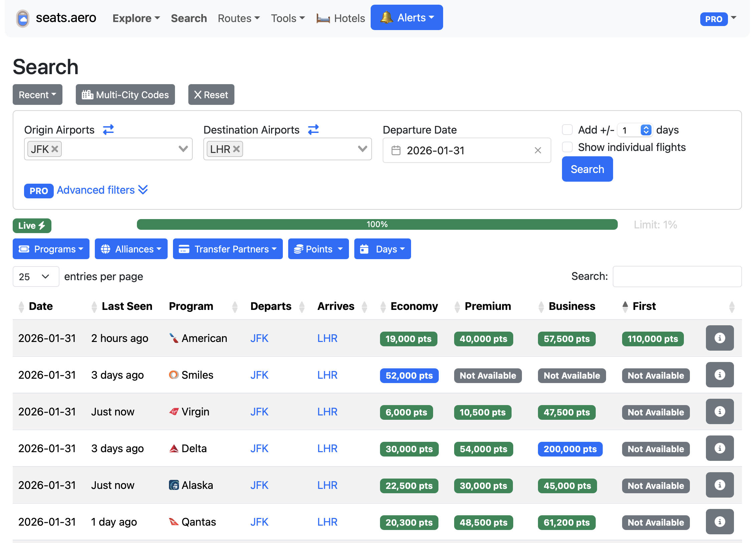The image size is (756, 543).
Task: Adjust the +/- days stepper arrows
Action: (x=646, y=130)
